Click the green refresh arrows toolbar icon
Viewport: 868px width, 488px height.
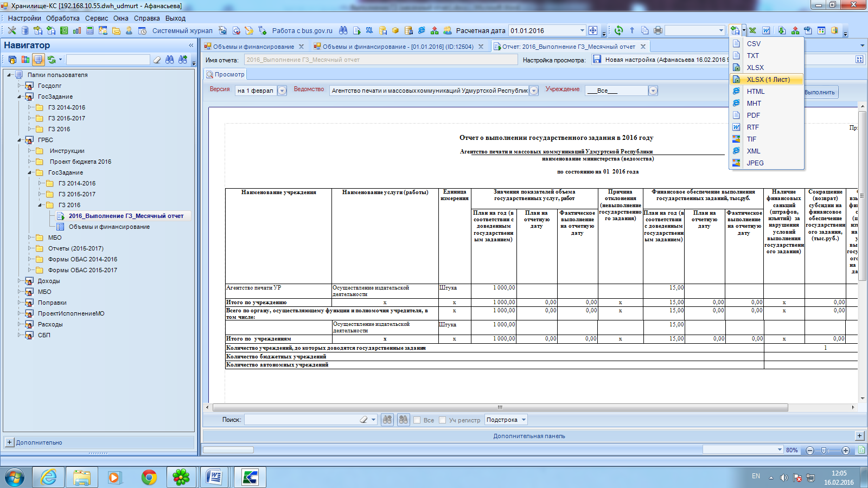(618, 30)
